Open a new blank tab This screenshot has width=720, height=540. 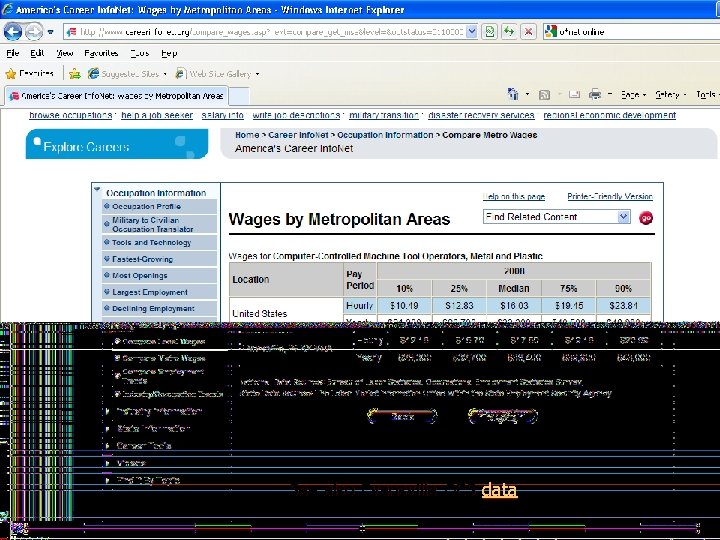coord(239,96)
